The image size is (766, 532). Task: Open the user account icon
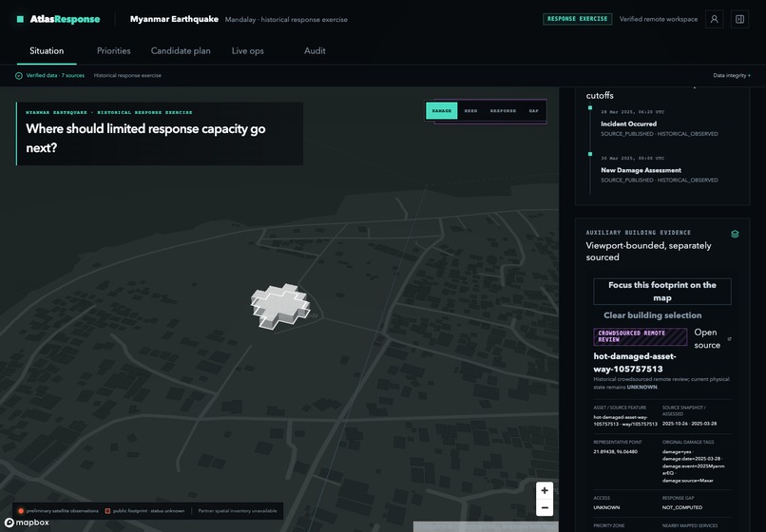point(714,19)
